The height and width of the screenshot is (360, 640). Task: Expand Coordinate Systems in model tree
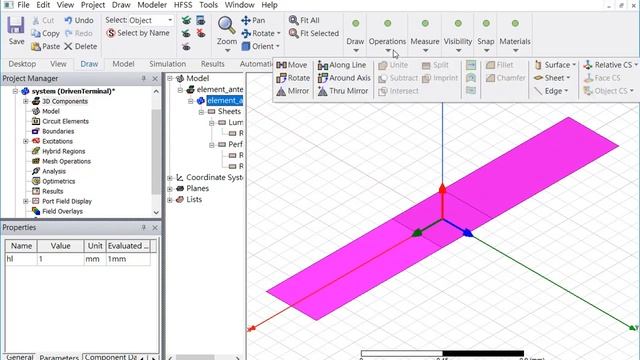pos(170,178)
